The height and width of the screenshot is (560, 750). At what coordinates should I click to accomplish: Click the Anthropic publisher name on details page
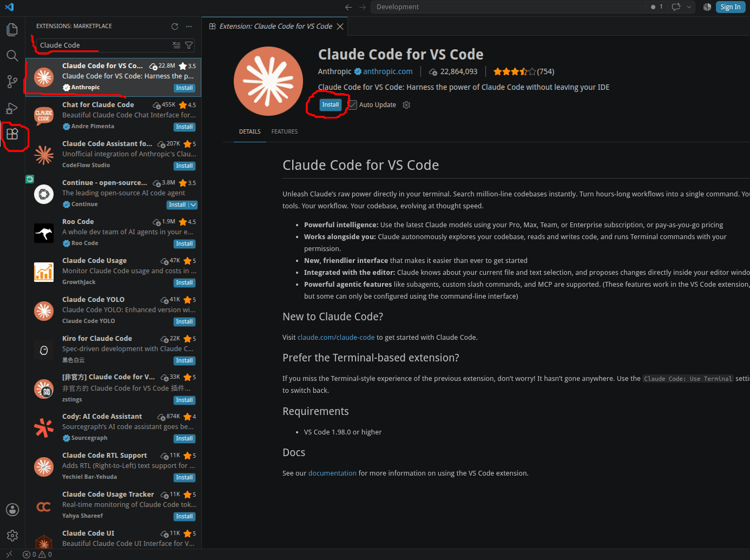click(x=334, y=71)
